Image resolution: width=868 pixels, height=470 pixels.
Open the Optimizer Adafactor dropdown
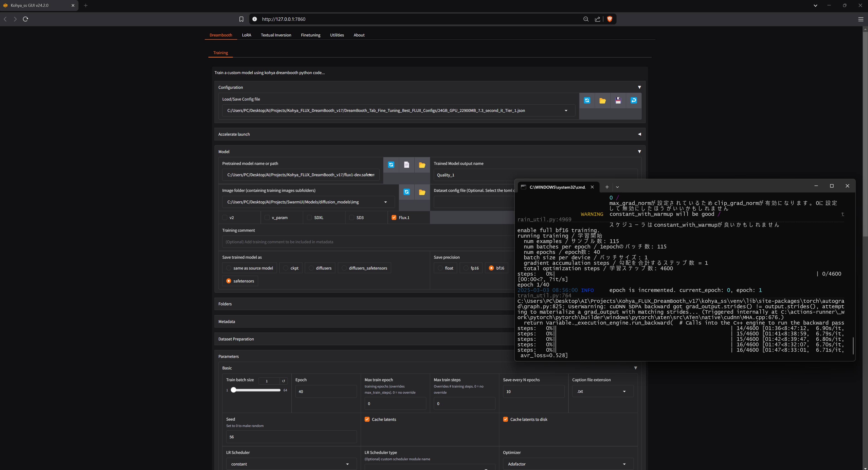[x=567, y=464]
